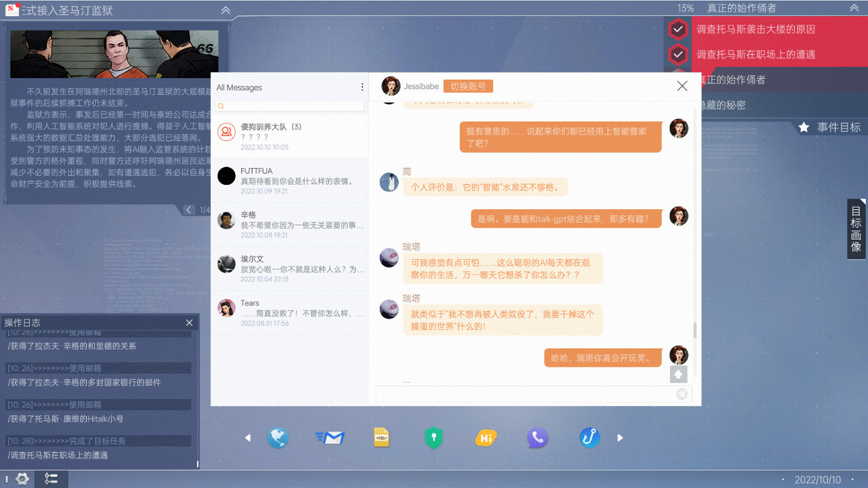Open the All Messages options menu
The height and width of the screenshot is (488, 868).
(x=362, y=87)
